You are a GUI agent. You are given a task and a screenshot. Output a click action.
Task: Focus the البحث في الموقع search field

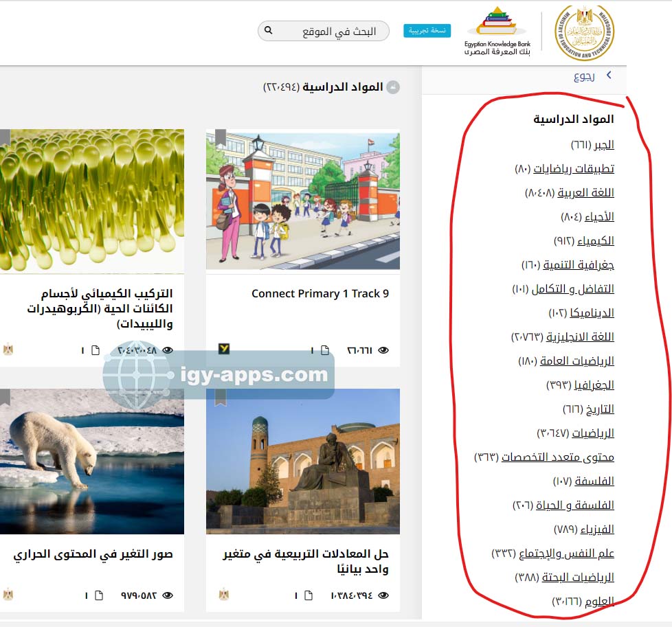click(x=330, y=31)
